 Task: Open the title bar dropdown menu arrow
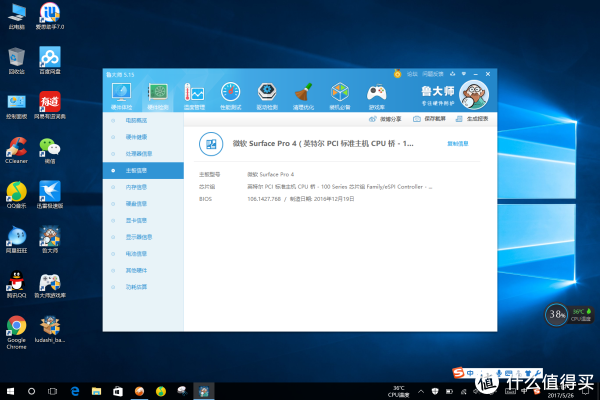(x=464, y=74)
